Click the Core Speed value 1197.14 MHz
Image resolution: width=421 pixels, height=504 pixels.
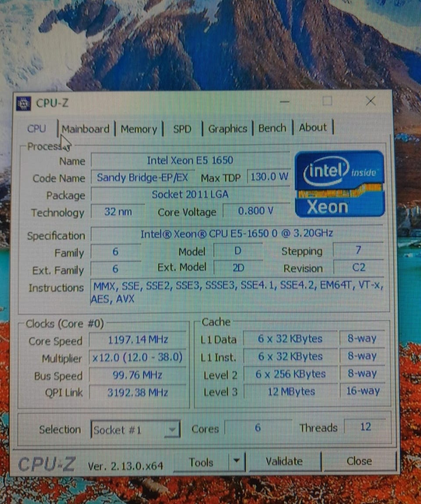click(x=138, y=340)
